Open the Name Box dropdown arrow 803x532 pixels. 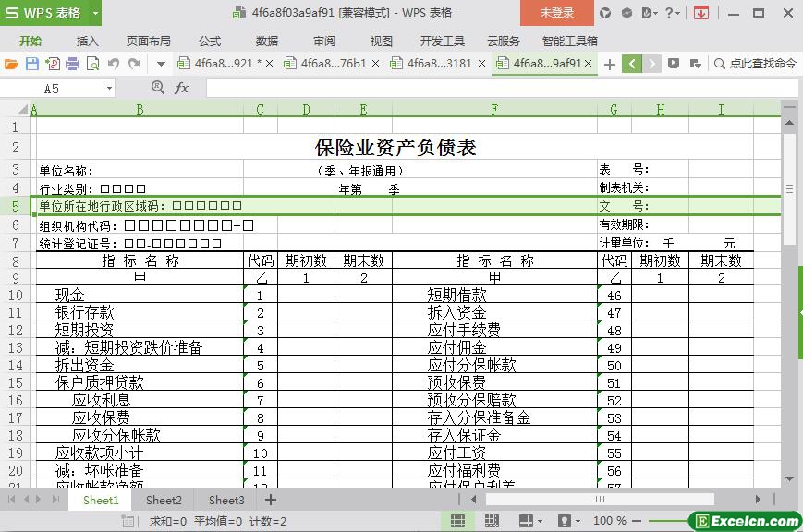coord(109,88)
